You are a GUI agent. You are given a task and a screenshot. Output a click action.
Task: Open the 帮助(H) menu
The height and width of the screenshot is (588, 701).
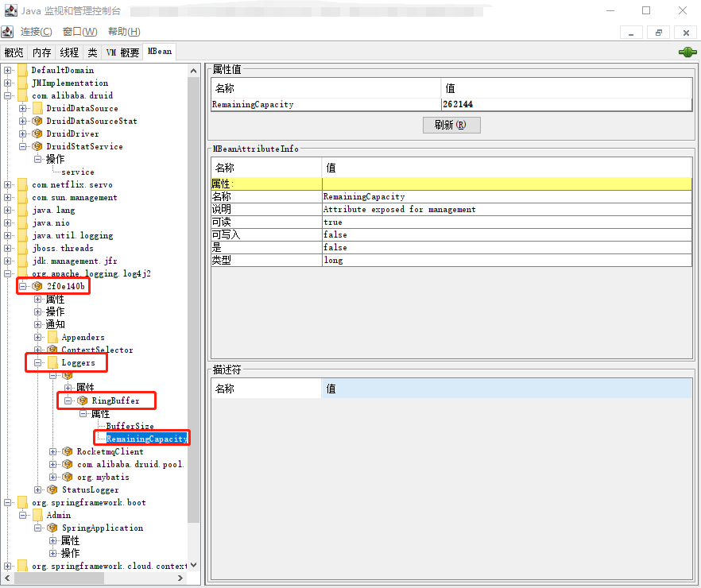pyautogui.click(x=124, y=32)
